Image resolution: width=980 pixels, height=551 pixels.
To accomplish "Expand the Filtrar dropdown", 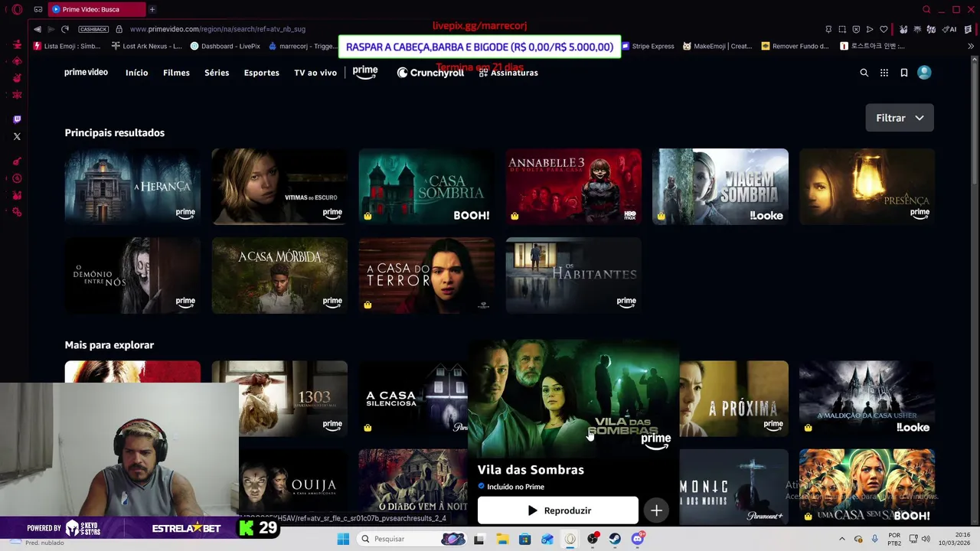I will 900,118.
